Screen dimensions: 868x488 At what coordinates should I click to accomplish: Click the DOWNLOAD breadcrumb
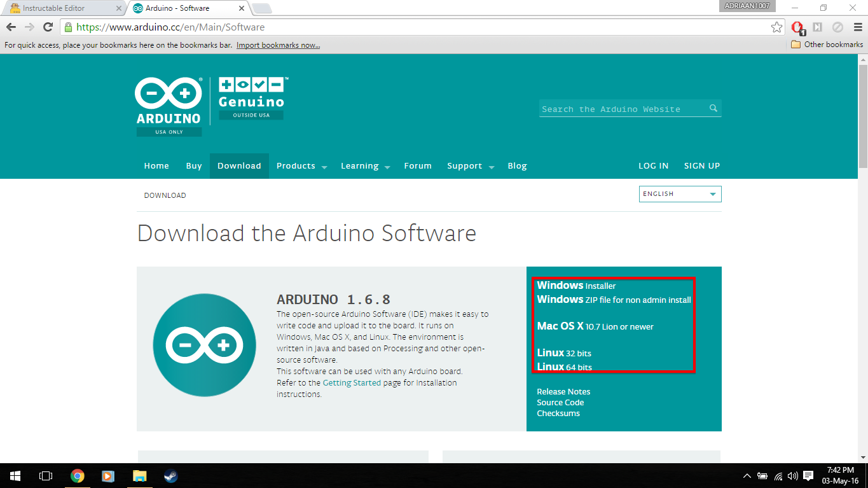coord(165,195)
